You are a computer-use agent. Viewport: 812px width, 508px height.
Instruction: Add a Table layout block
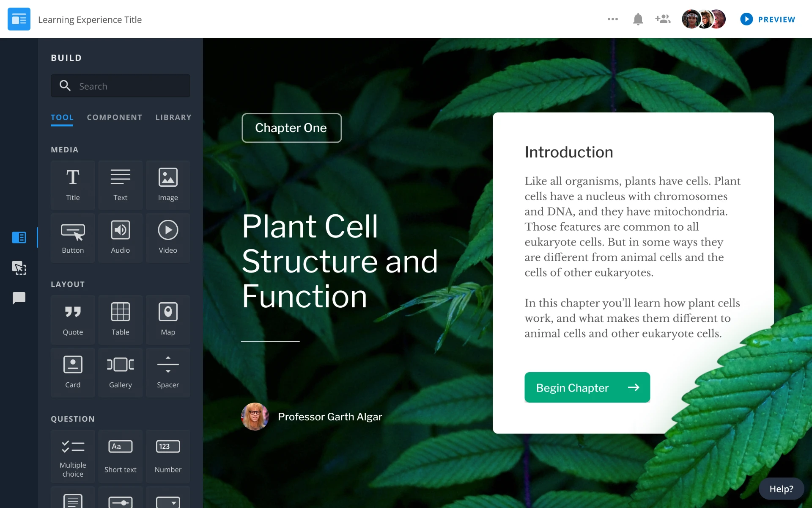[121, 320]
